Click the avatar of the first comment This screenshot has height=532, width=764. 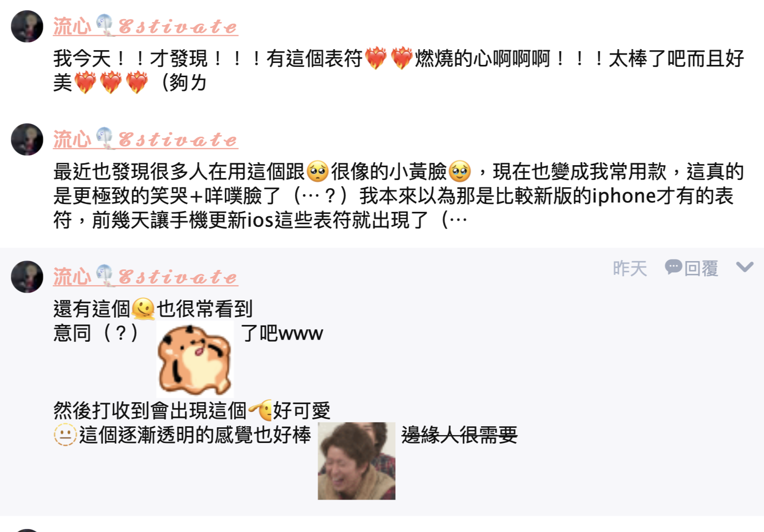pyautogui.click(x=27, y=27)
